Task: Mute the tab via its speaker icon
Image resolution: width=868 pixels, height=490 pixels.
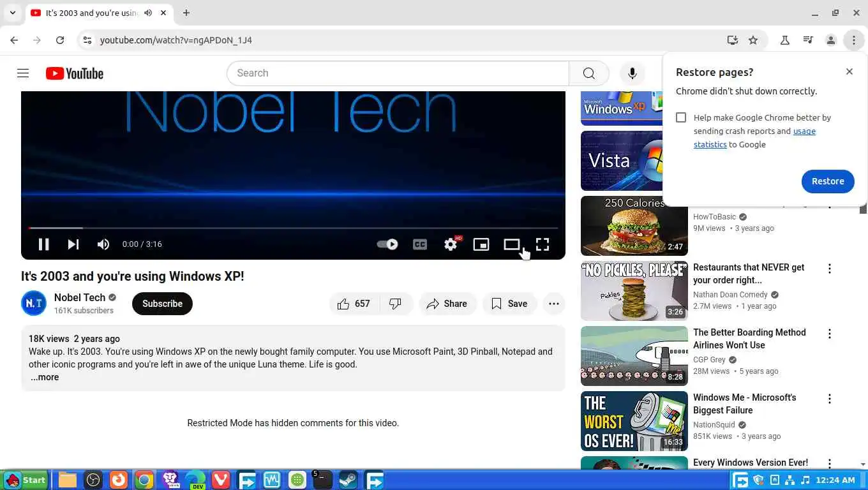Action: pos(148,13)
